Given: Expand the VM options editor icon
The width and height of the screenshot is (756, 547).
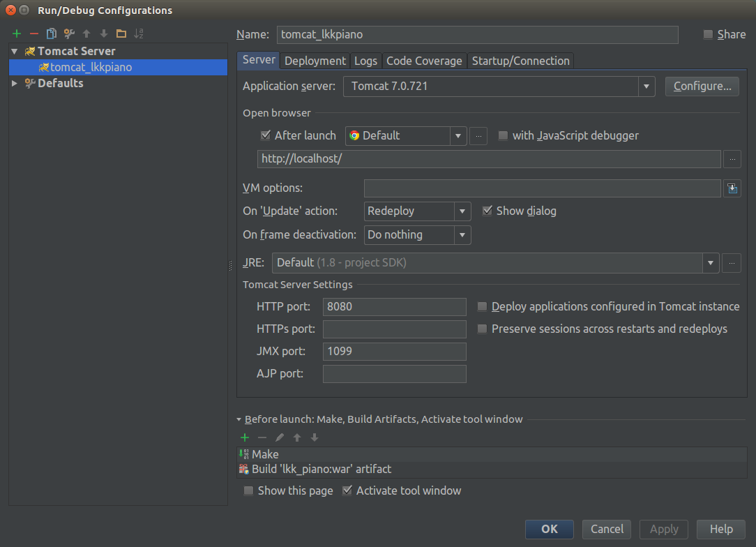Looking at the screenshot, I should [x=732, y=188].
